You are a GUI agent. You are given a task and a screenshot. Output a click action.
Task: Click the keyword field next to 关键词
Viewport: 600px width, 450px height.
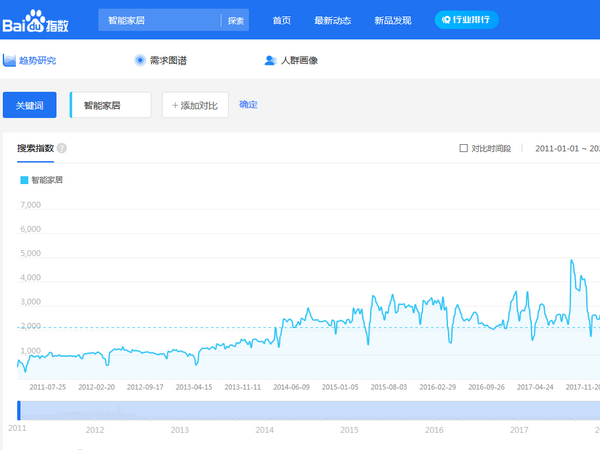pyautogui.click(x=112, y=105)
